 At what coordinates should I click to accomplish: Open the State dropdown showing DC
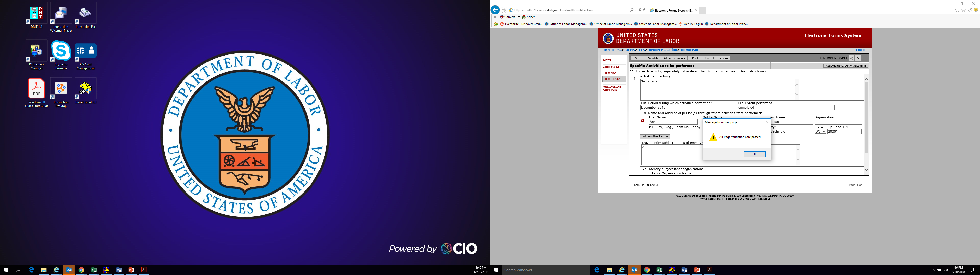click(820, 131)
